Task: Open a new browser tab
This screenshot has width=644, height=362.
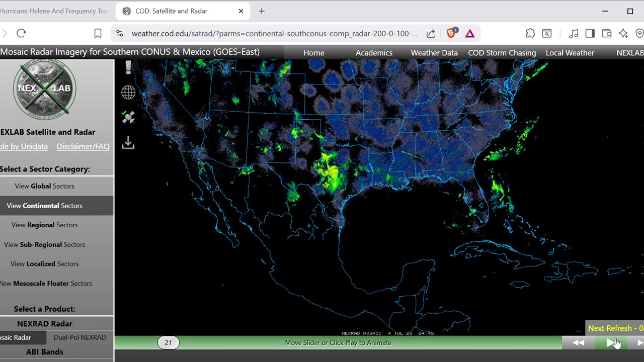Action: point(261,11)
